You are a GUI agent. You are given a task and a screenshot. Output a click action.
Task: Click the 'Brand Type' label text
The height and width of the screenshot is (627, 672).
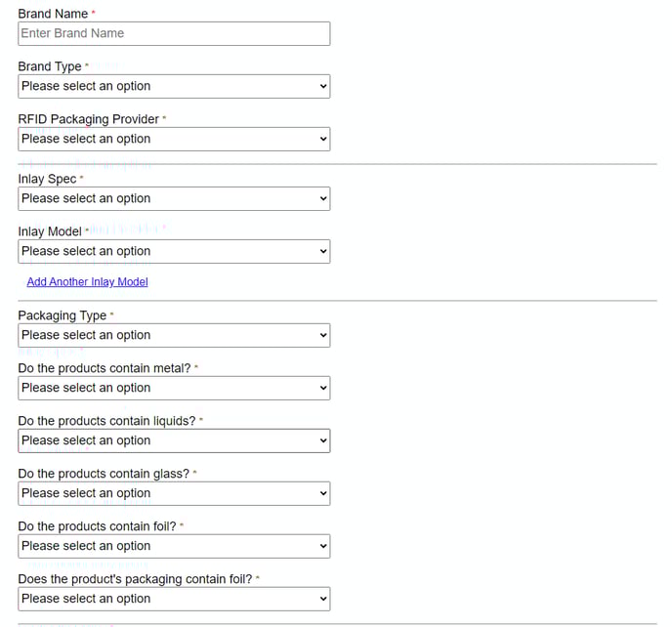pos(50,66)
